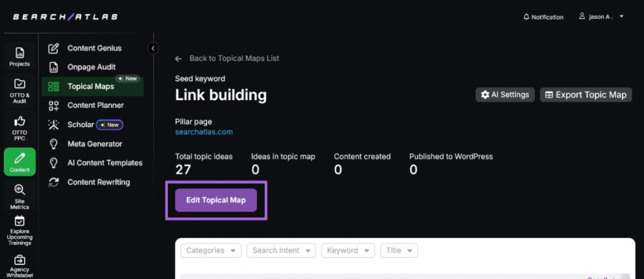Open Explore Upcoming Trainings calendar
This screenshot has width=644, height=279.
pyautogui.click(x=19, y=231)
